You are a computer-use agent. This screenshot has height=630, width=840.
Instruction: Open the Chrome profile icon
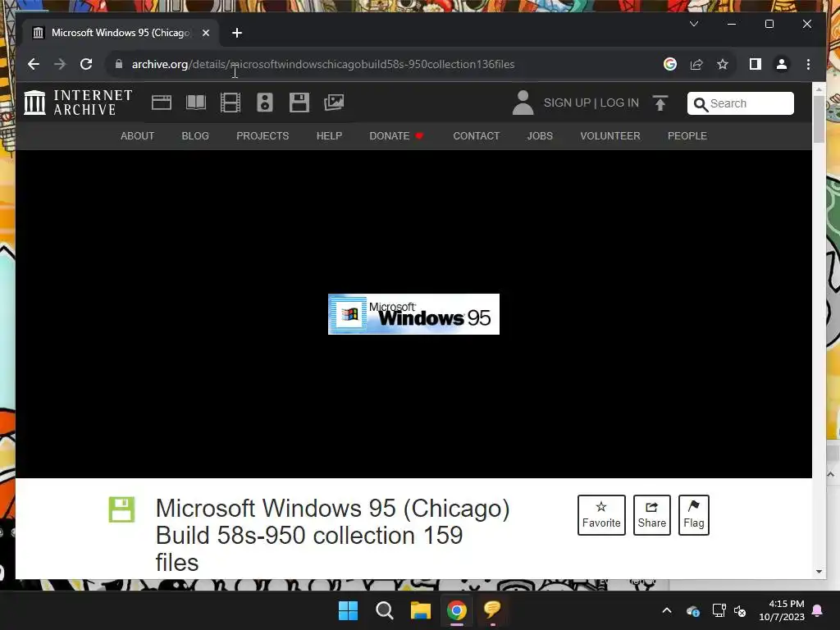782,64
